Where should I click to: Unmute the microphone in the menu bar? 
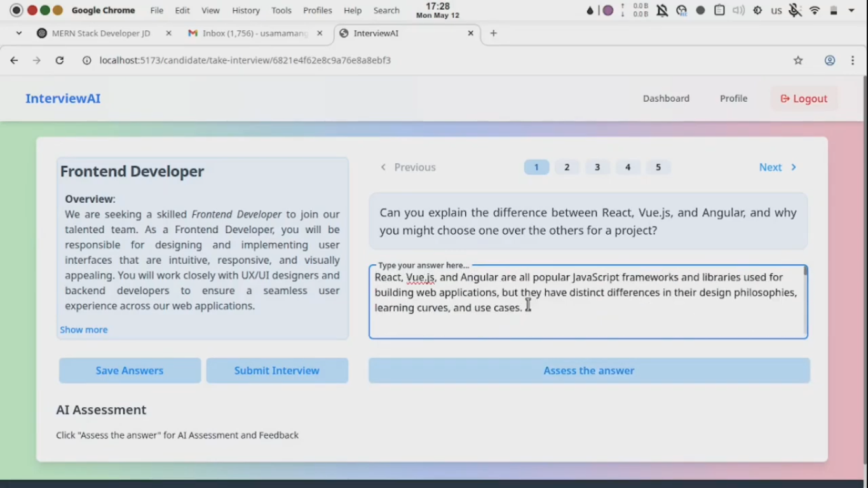click(795, 10)
